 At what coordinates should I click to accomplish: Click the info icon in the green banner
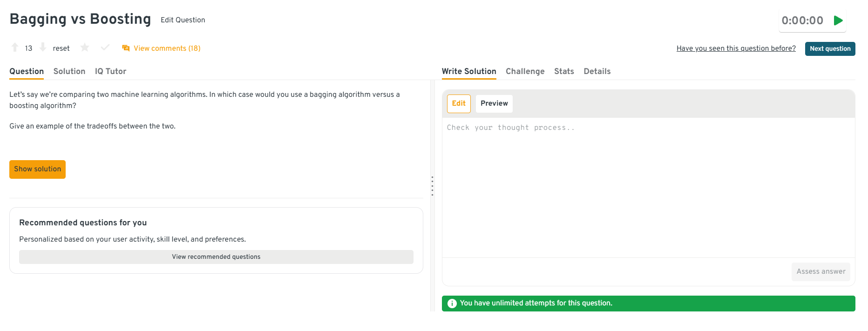(x=452, y=304)
